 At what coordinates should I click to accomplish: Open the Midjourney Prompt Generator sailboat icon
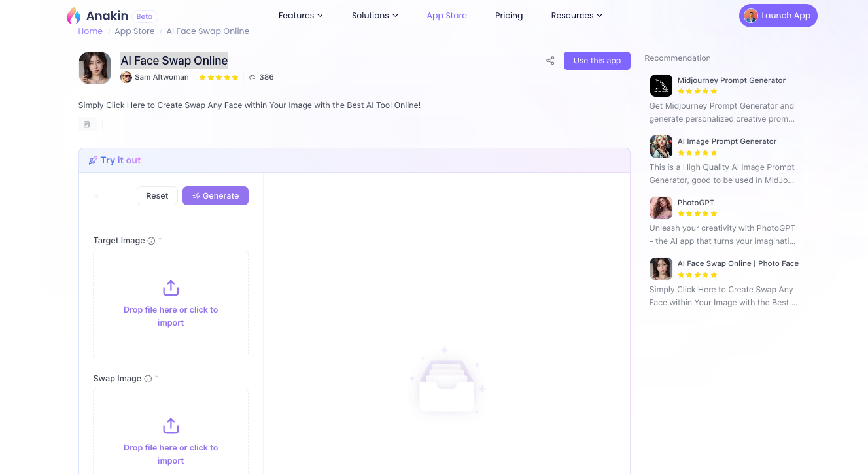661,86
